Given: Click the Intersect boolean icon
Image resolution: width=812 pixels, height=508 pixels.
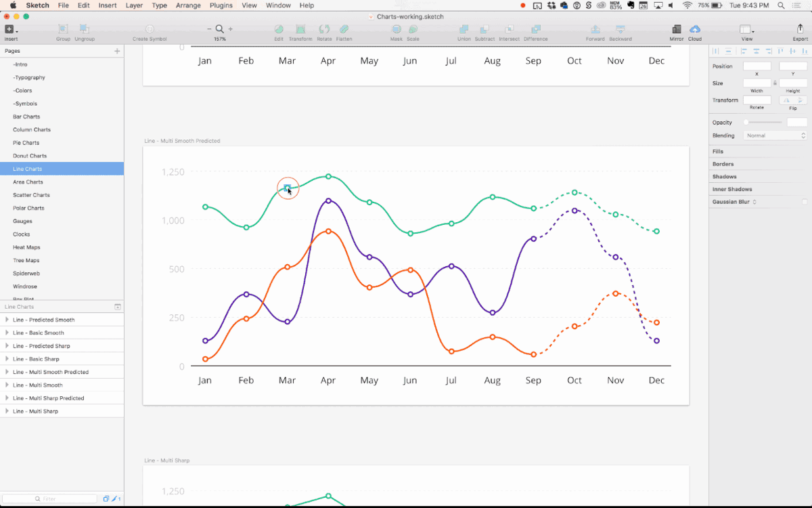Looking at the screenshot, I should pos(509,29).
